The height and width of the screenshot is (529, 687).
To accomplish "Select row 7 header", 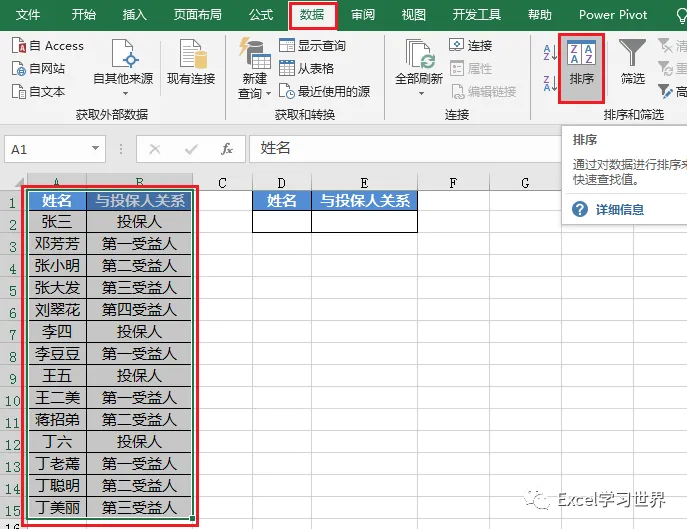I will coord(13,335).
